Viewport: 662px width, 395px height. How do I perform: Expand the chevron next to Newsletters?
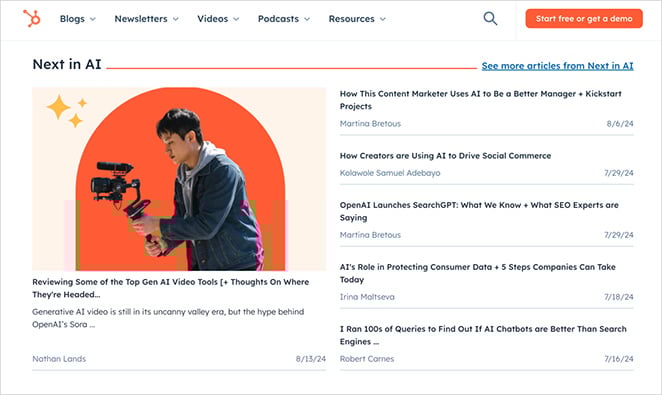click(x=176, y=19)
